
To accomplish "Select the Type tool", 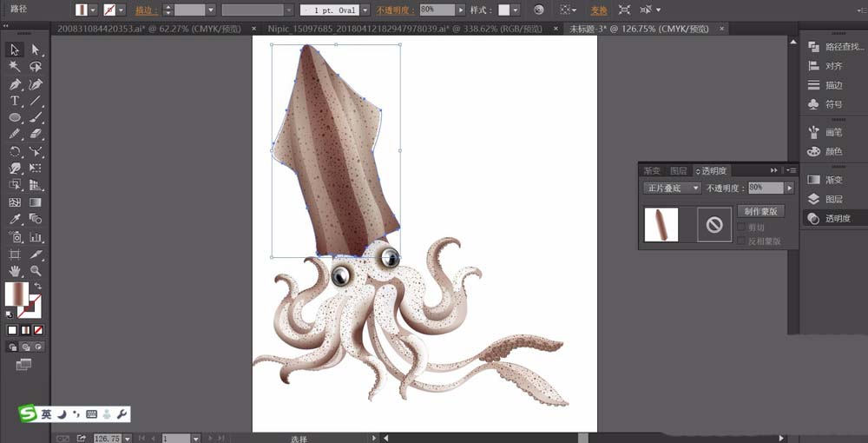I will [15, 101].
